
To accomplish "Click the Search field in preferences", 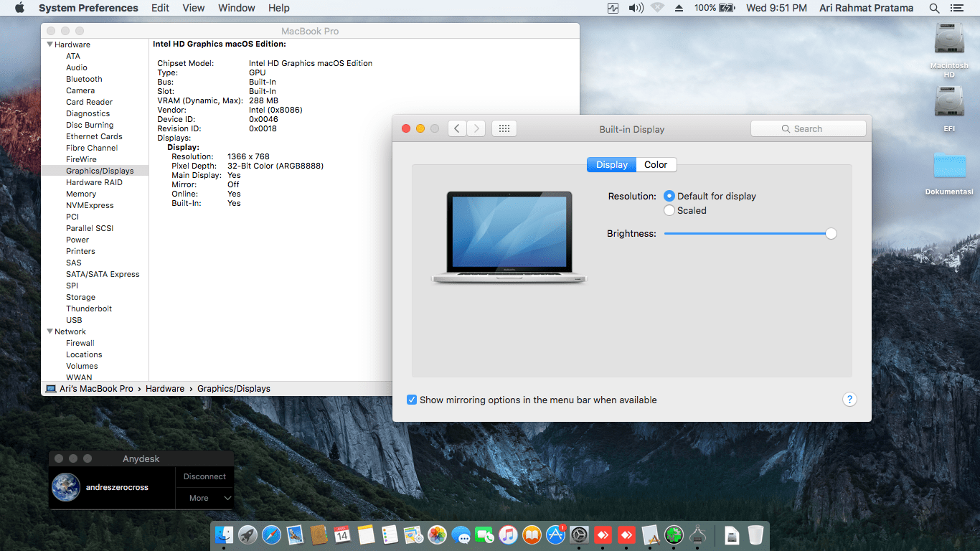I will [x=808, y=128].
